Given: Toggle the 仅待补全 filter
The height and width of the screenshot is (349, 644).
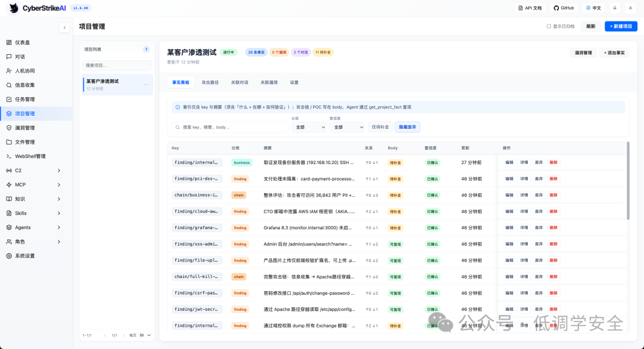Looking at the screenshot, I should click(x=380, y=127).
